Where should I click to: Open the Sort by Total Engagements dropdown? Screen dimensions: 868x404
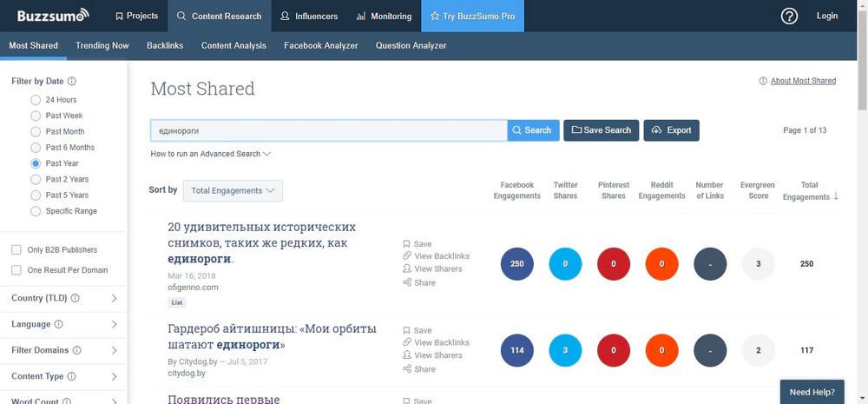233,190
